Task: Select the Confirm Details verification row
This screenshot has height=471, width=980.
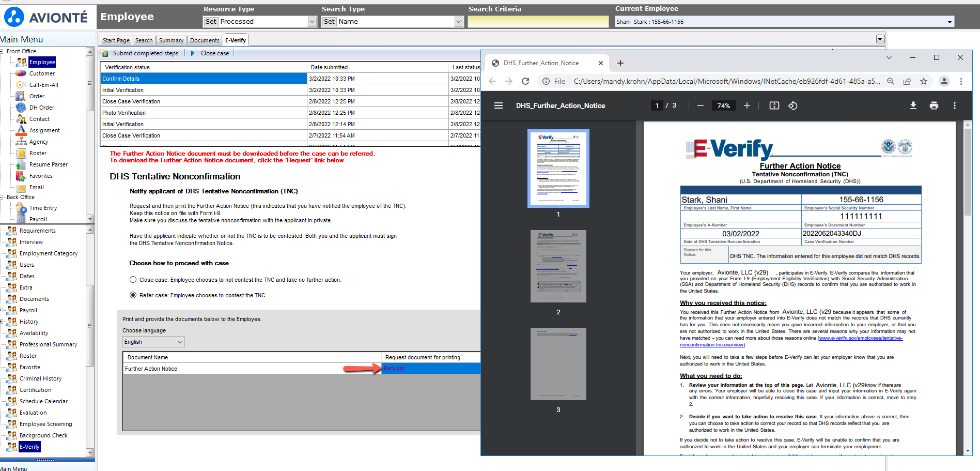Action: point(290,79)
